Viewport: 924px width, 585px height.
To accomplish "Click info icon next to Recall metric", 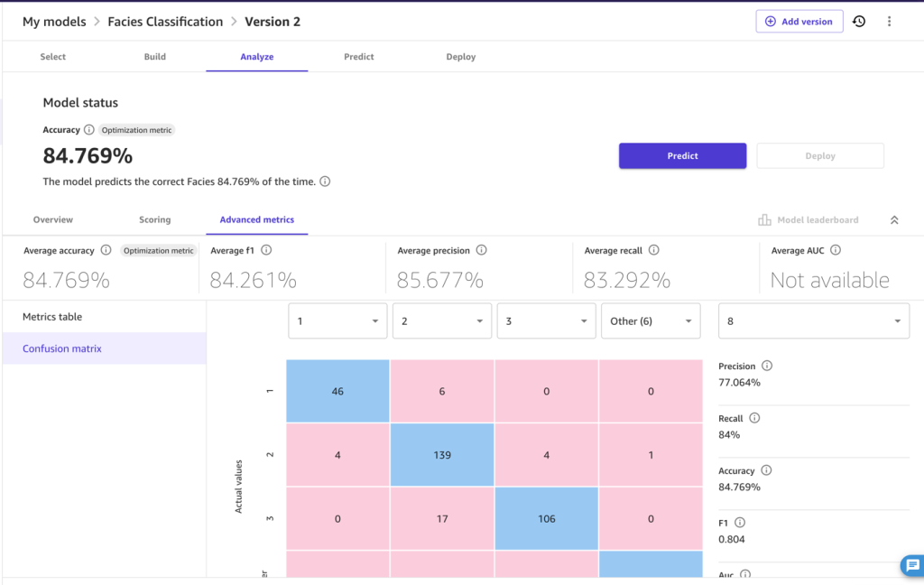I will [754, 418].
